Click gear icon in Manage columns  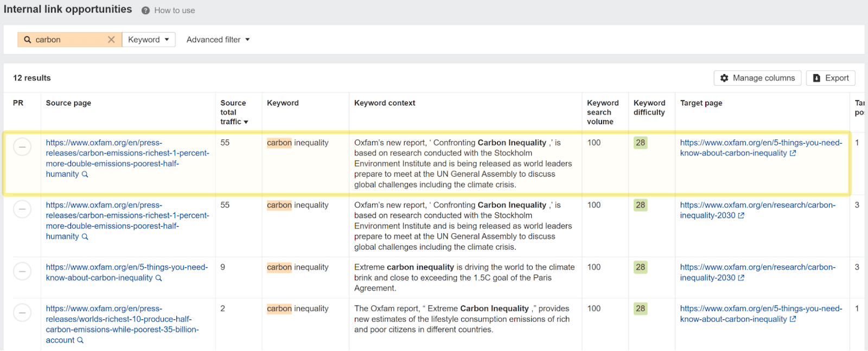(x=724, y=78)
